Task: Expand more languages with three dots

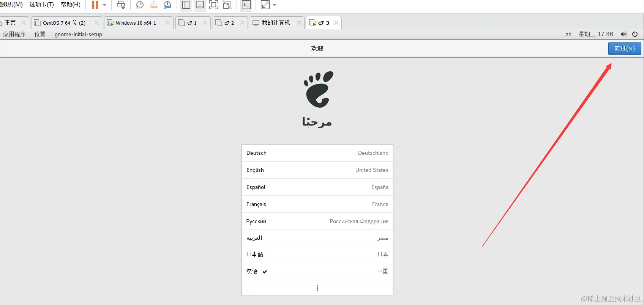Action: coord(317,288)
